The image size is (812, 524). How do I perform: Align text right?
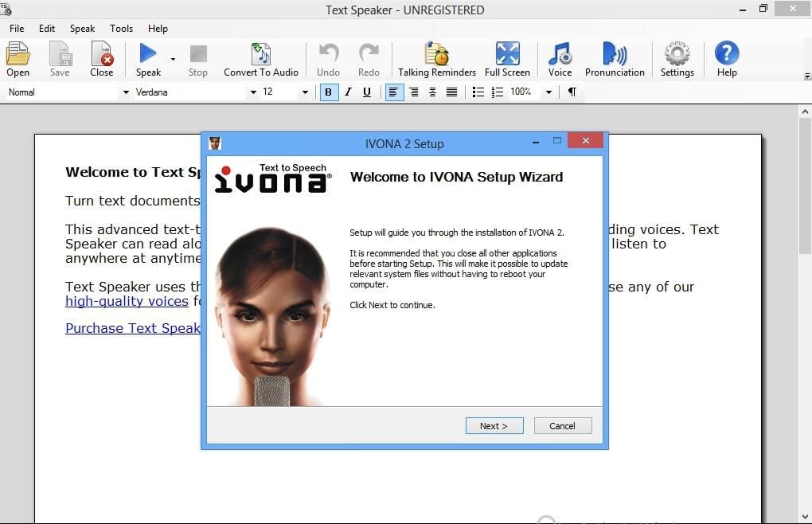pos(414,92)
